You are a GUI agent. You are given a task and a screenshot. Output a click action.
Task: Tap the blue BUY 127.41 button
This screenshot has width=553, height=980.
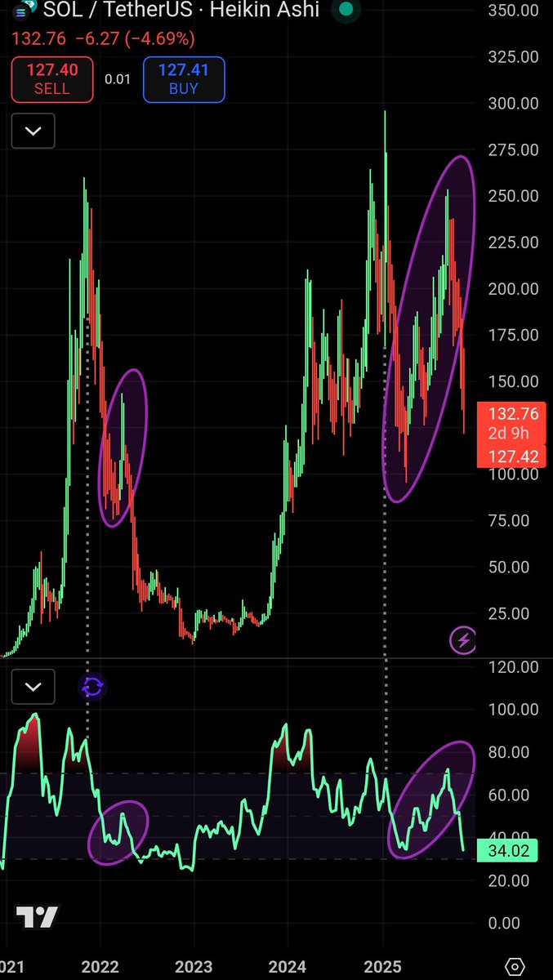(x=184, y=79)
